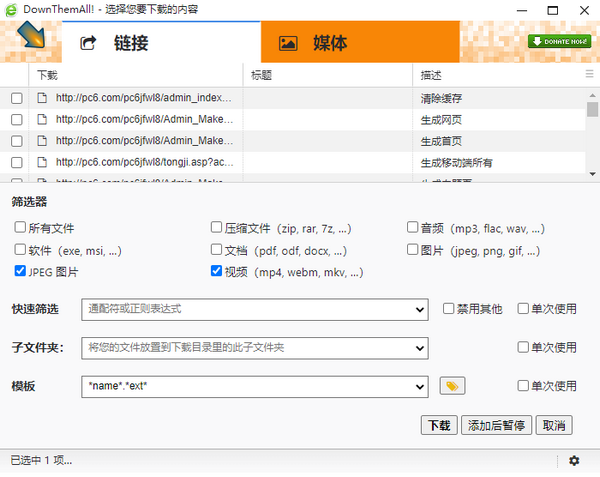The width and height of the screenshot is (600, 477).
Task: Check the row described 生成首页
Action: tap(16, 141)
